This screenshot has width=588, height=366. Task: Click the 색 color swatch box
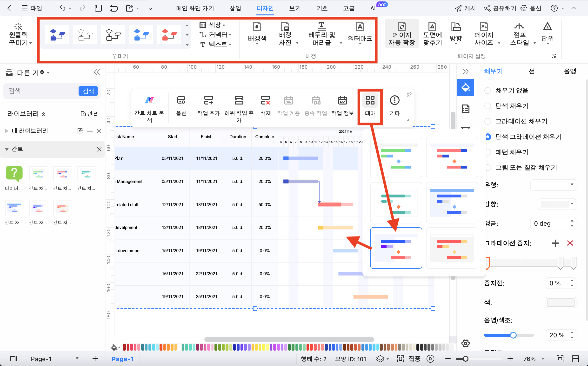(561, 302)
